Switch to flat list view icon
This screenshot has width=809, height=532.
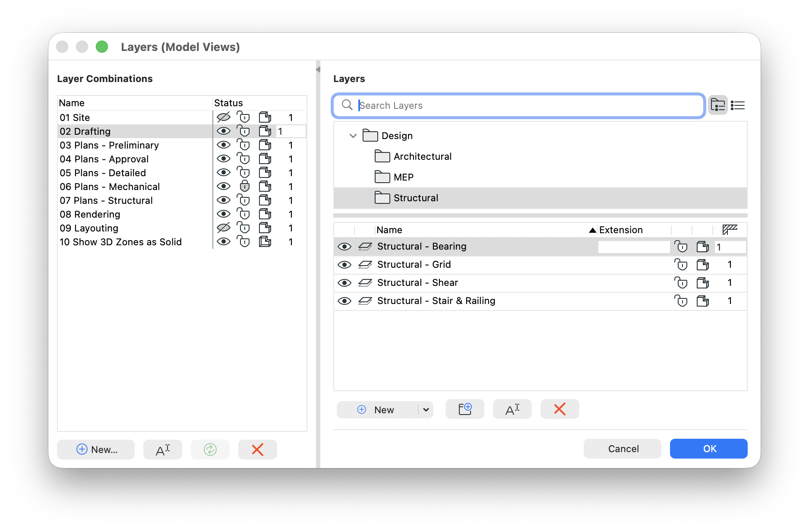(x=738, y=105)
